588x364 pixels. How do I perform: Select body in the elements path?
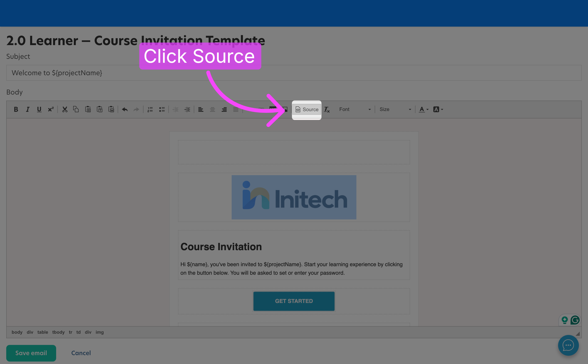coord(17,332)
